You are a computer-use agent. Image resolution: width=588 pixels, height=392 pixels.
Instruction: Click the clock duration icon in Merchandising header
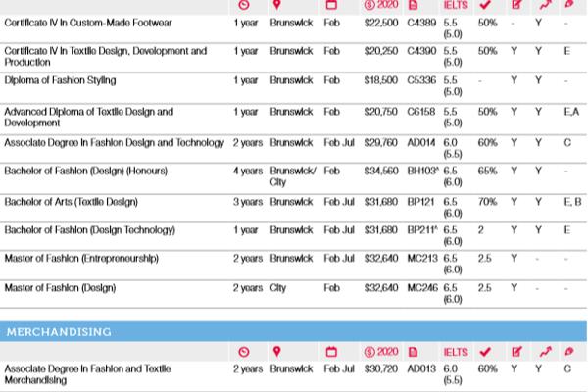(243, 352)
